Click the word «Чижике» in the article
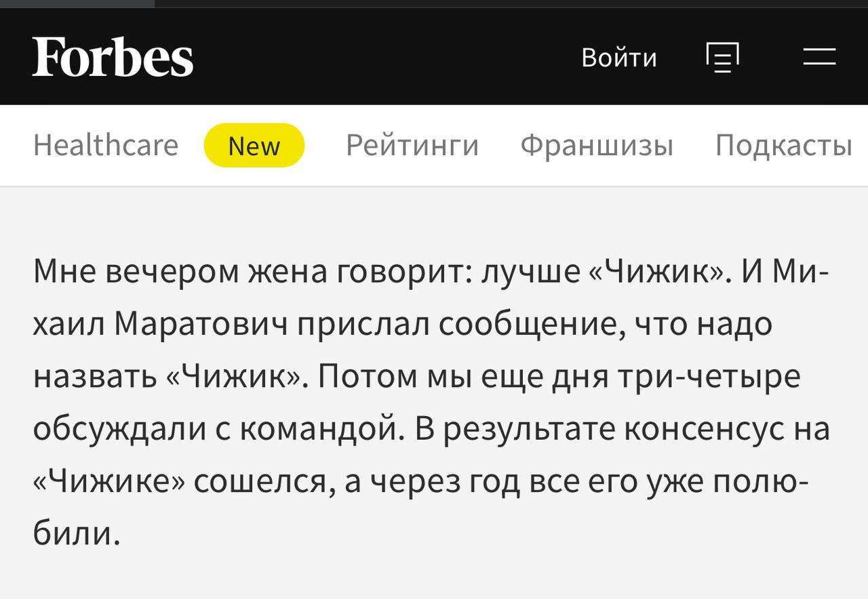 (x=107, y=482)
